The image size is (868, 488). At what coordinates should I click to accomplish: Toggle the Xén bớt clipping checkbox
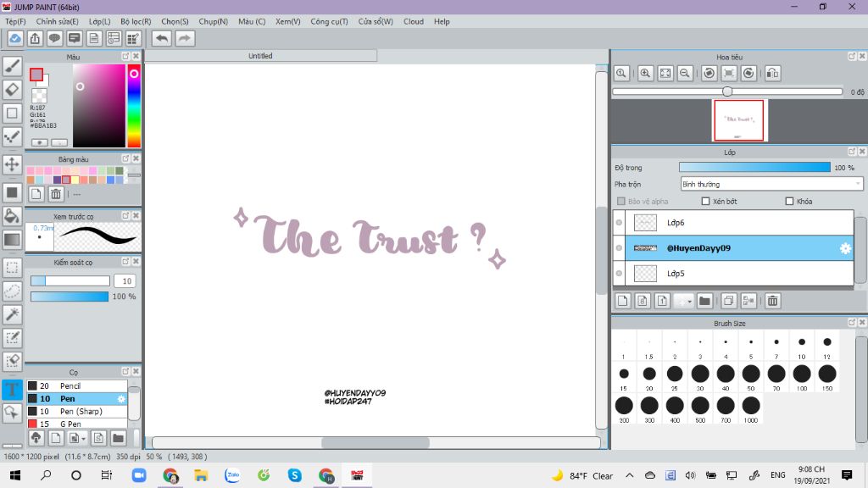[x=705, y=202]
